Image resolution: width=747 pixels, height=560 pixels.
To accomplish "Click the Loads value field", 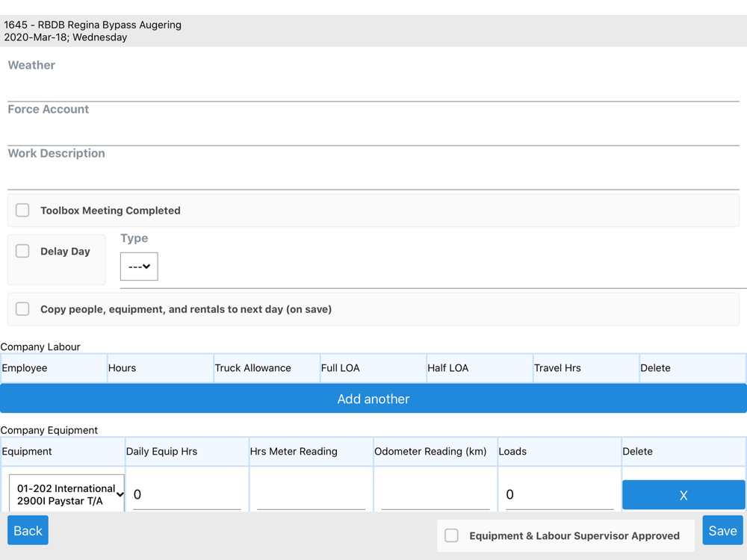I will tap(559, 494).
